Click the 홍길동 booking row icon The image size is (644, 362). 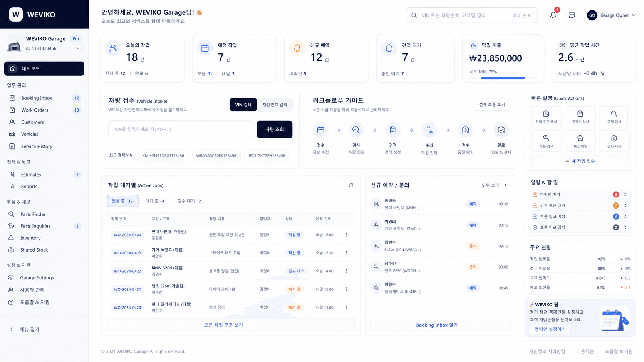(x=376, y=204)
